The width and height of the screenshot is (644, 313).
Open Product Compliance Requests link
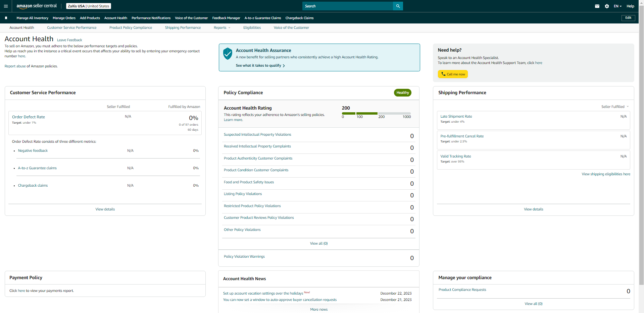[462, 290]
